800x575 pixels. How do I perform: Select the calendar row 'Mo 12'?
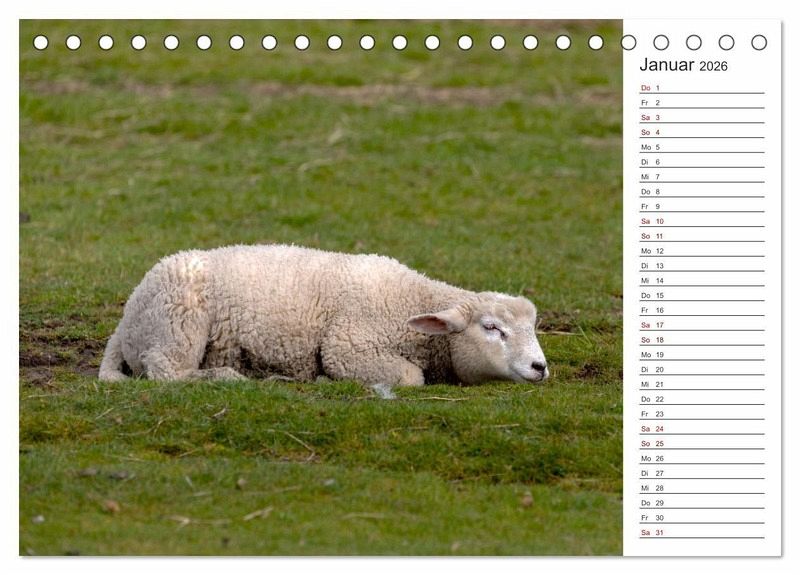pyautogui.click(x=702, y=251)
